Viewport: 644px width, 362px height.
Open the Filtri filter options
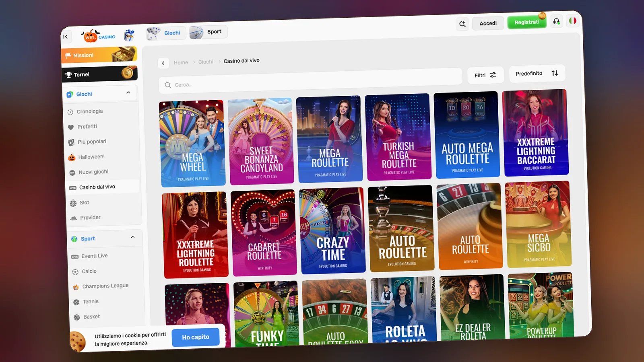tap(485, 75)
